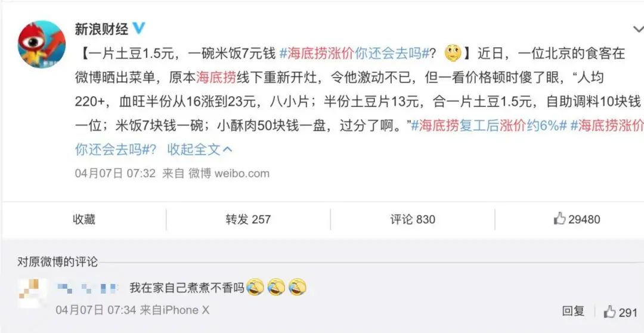Collapse full text via 收起全文
The width and height of the screenshot is (644, 333).
coord(194,149)
